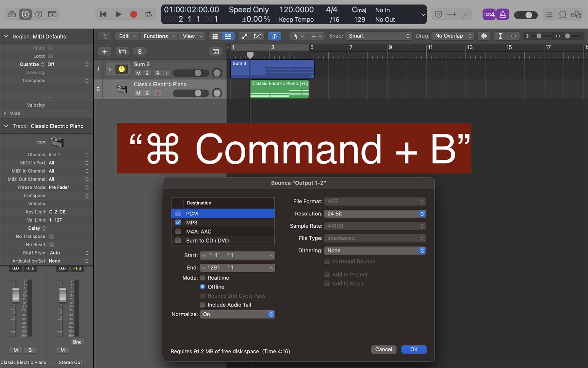This screenshot has width=588, height=368.
Task: Check the Burn to CD / DVD checkbox
Action: pos(178,240)
